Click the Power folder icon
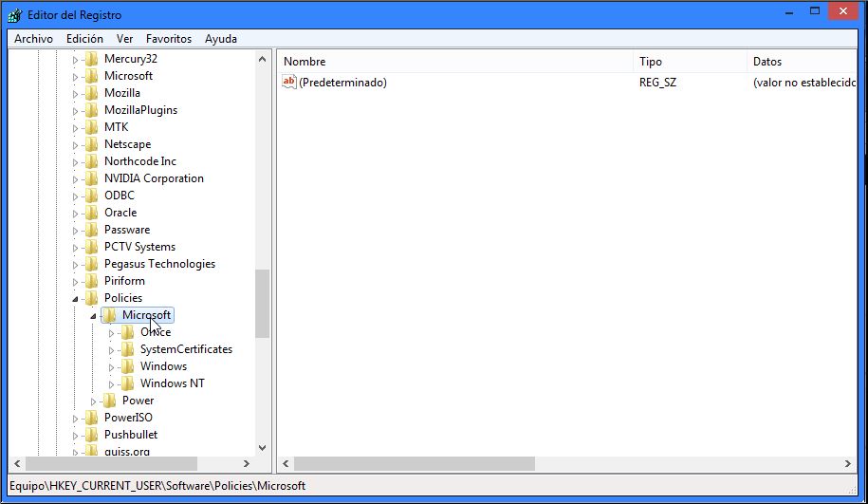Screen dimensions: 868x504 110,401
